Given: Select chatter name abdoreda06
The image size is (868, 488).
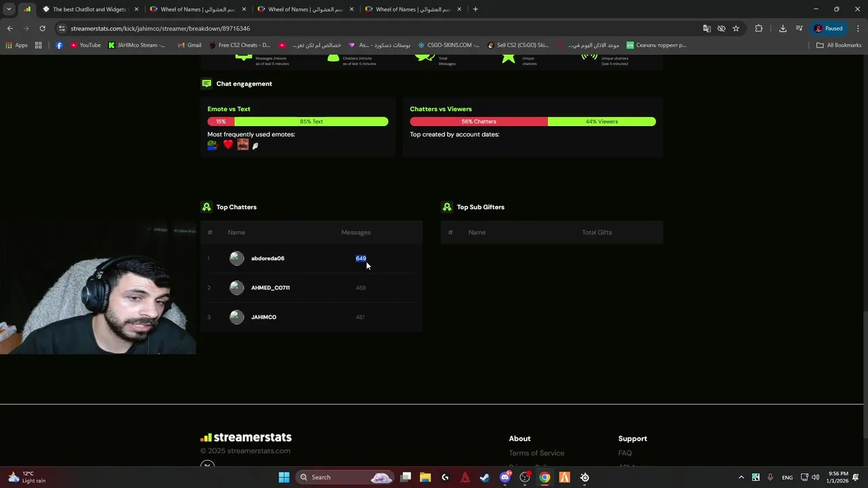Looking at the screenshot, I should pyautogui.click(x=268, y=258).
